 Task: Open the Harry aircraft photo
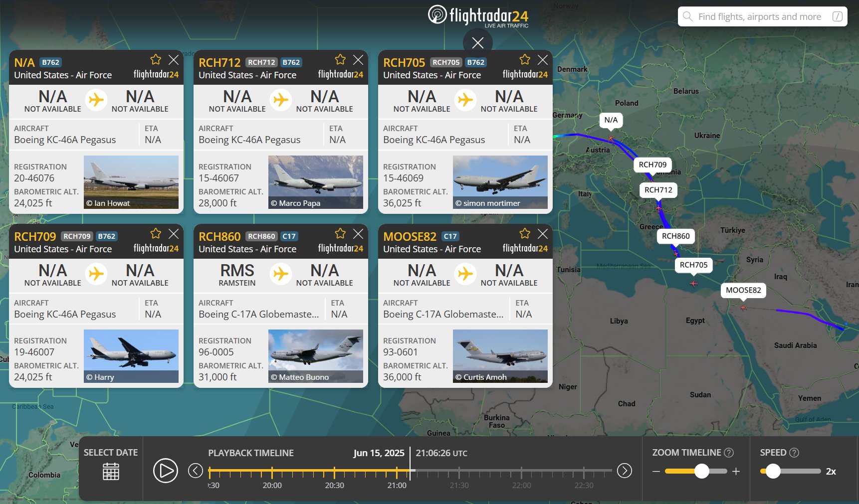(131, 356)
